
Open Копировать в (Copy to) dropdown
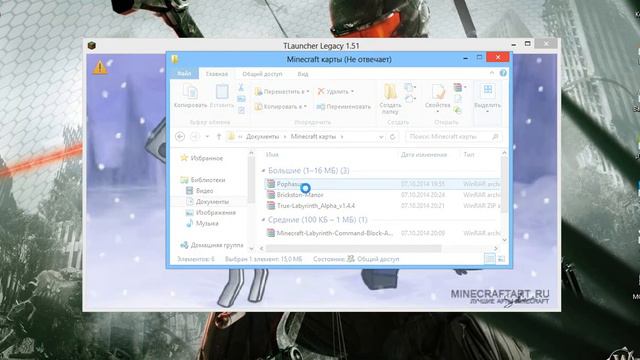280,107
